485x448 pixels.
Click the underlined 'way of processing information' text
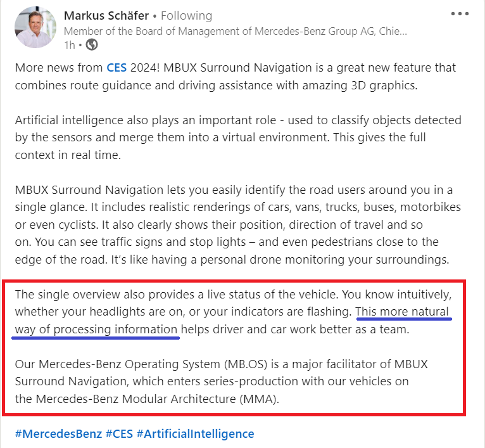(96, 330)
